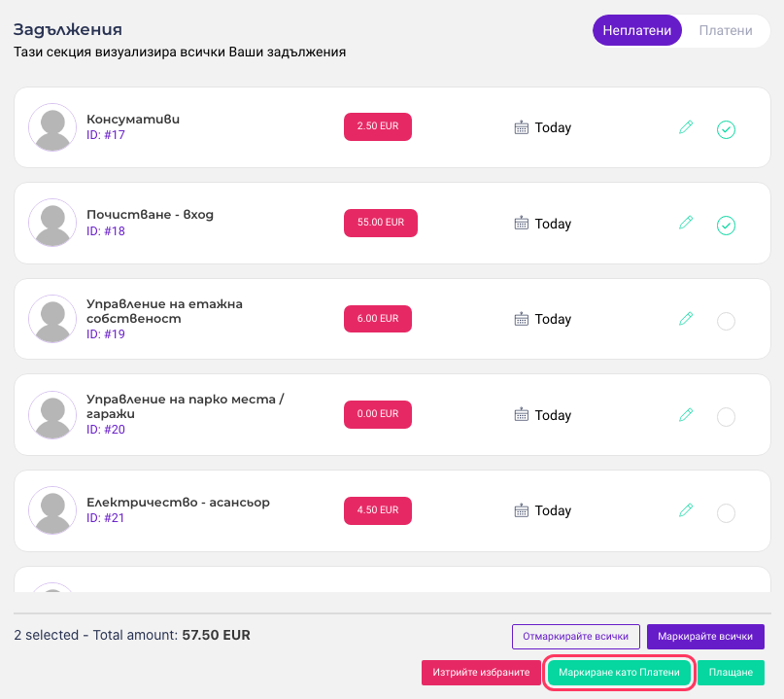Viewport: 784px width, 699px height.
Task: Switch to the Платени tab
Action: pos(726,30)
